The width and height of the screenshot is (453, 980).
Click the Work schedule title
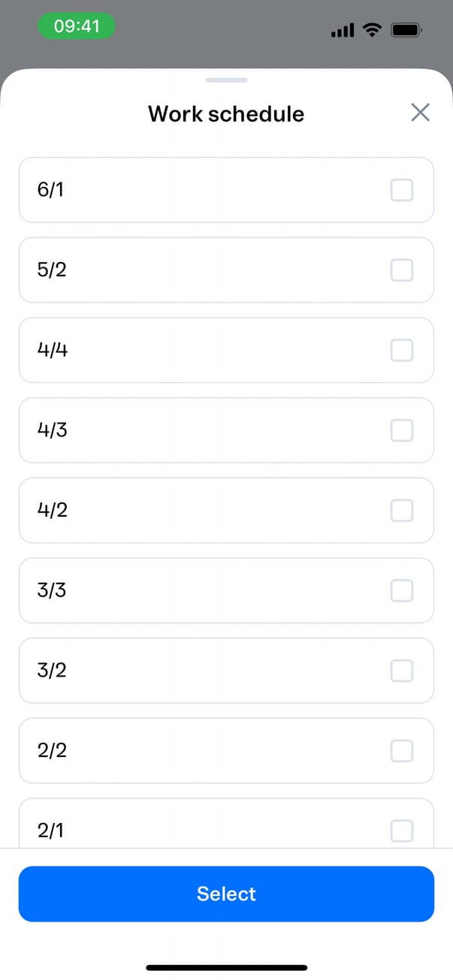pyautogui.click(x=226, y=114)
